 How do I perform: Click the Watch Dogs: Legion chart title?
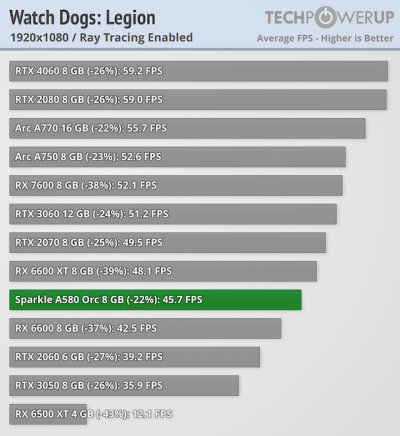click(x=82, y=18)
